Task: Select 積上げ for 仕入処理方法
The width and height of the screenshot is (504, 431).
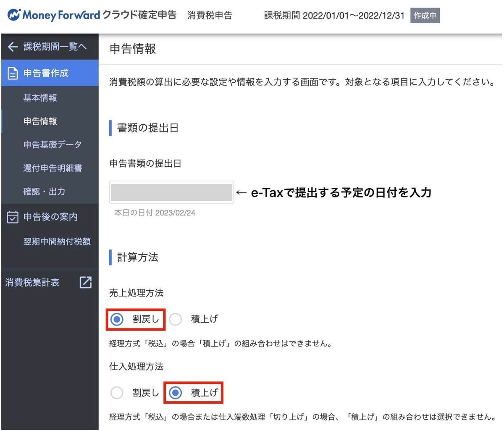Action: (x=175, y=393)
